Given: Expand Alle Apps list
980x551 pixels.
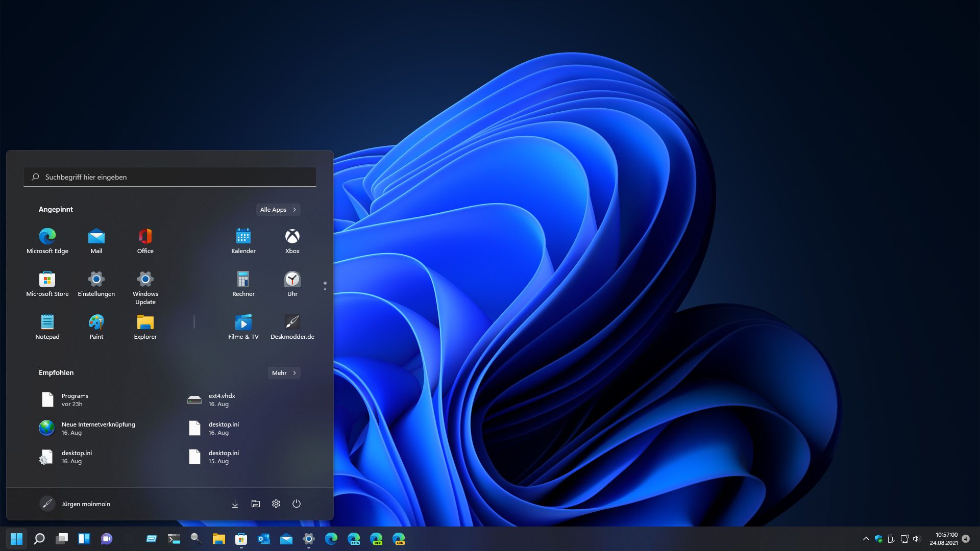Looking at the screenshot, I should (x=278, y=210).
